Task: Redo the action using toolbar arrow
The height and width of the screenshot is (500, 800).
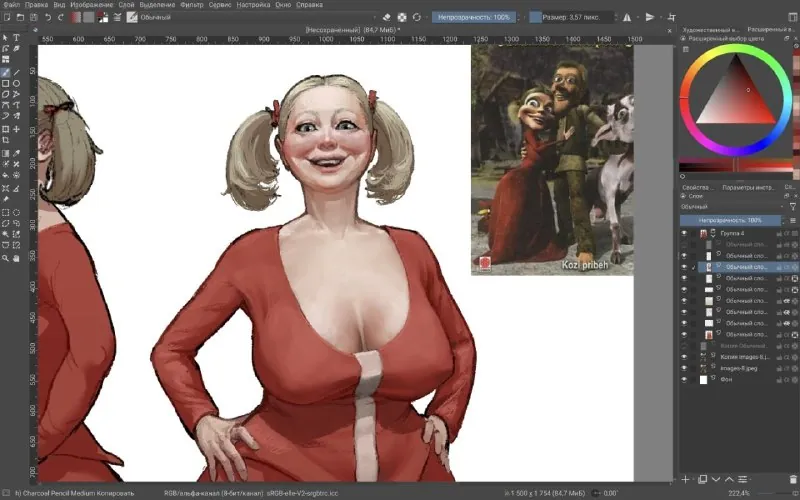Action: pos(61,17)
